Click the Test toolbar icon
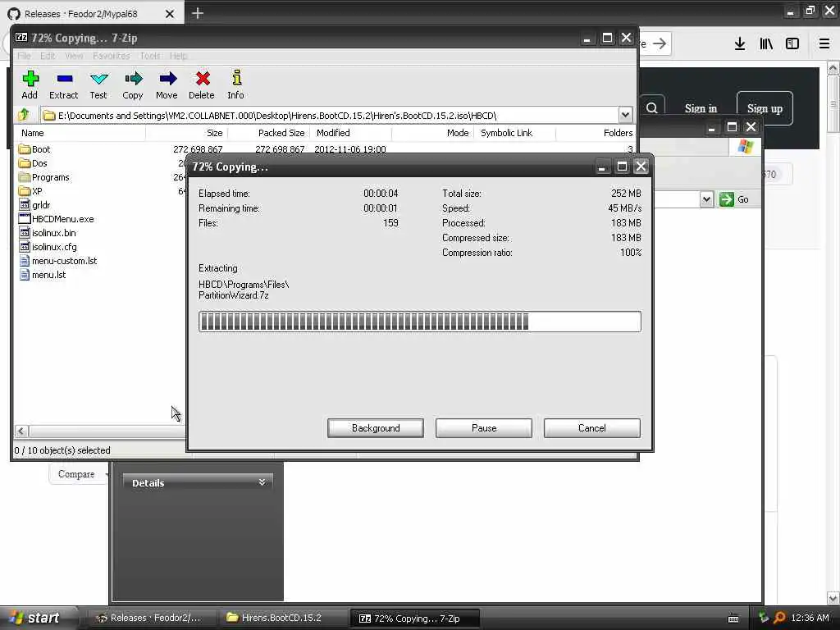 coord(98,84)
